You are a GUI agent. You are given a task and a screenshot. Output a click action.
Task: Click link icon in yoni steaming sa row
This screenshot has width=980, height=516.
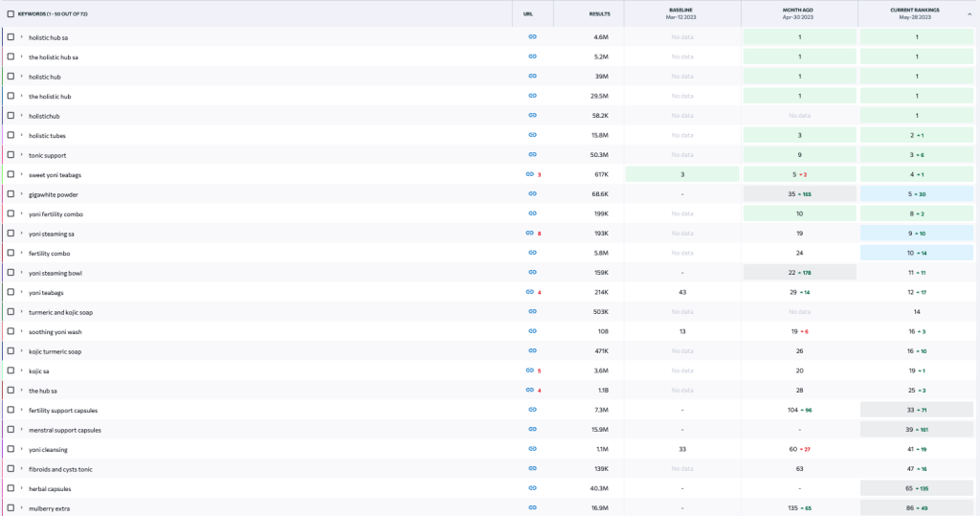coord(529,234)
